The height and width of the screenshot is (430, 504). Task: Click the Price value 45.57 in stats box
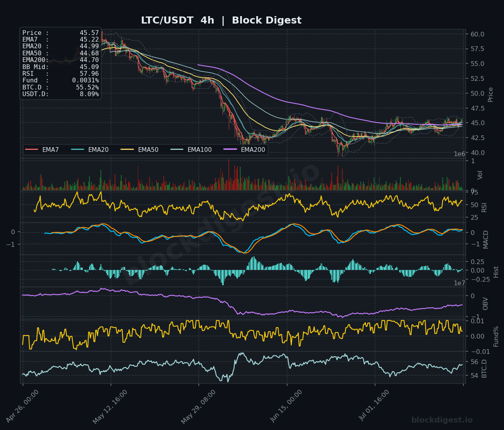click(x=89, y=33)
